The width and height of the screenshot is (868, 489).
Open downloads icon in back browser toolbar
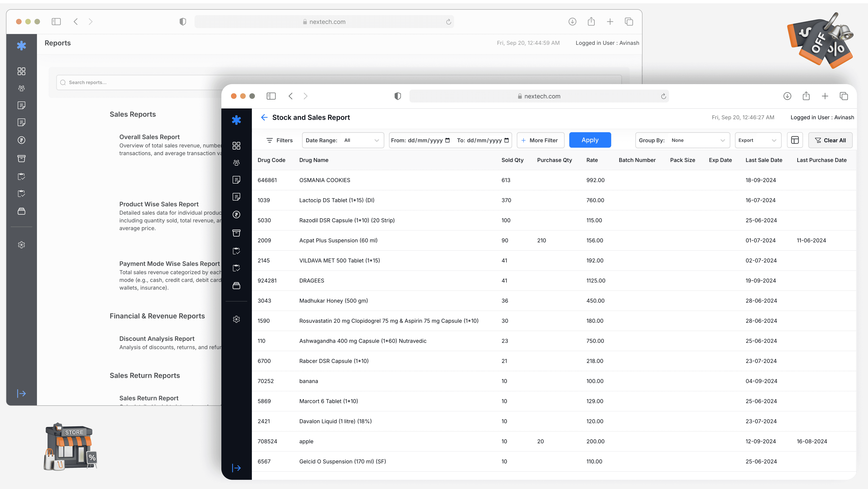[x=572, y=22]
